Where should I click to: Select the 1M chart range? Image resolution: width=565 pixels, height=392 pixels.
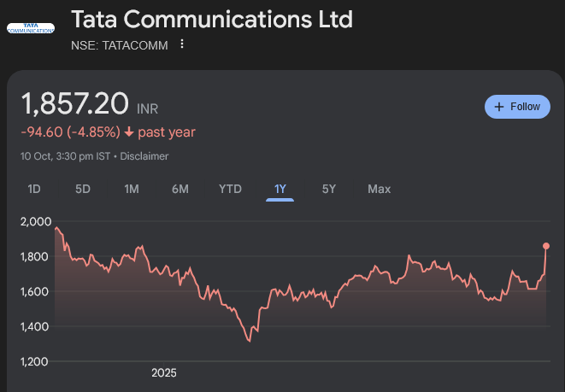[132, 189]
